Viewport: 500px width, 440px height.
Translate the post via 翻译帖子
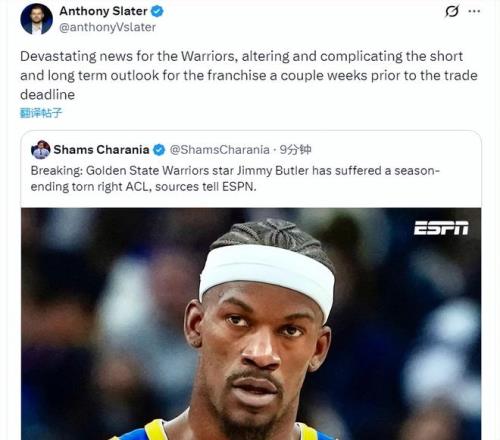click(41, 113)
